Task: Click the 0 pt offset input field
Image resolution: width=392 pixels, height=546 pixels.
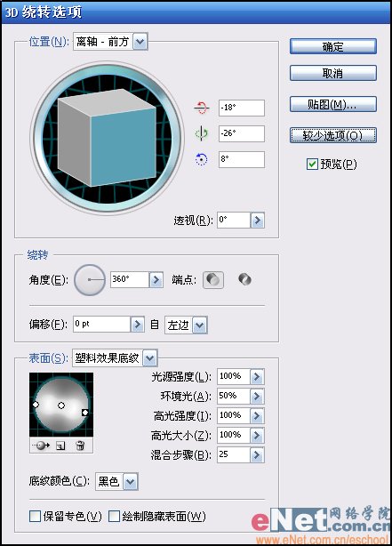Action: tap(101, 325)
